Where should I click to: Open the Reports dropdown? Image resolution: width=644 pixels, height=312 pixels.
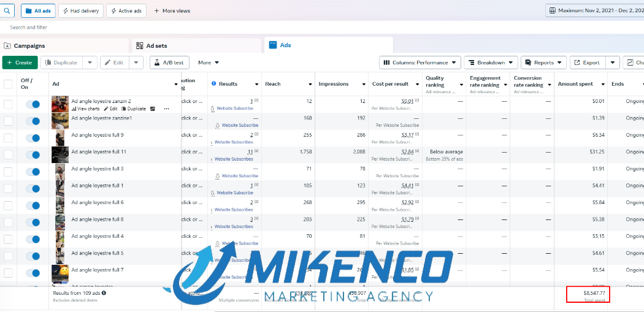pos(544,63)
